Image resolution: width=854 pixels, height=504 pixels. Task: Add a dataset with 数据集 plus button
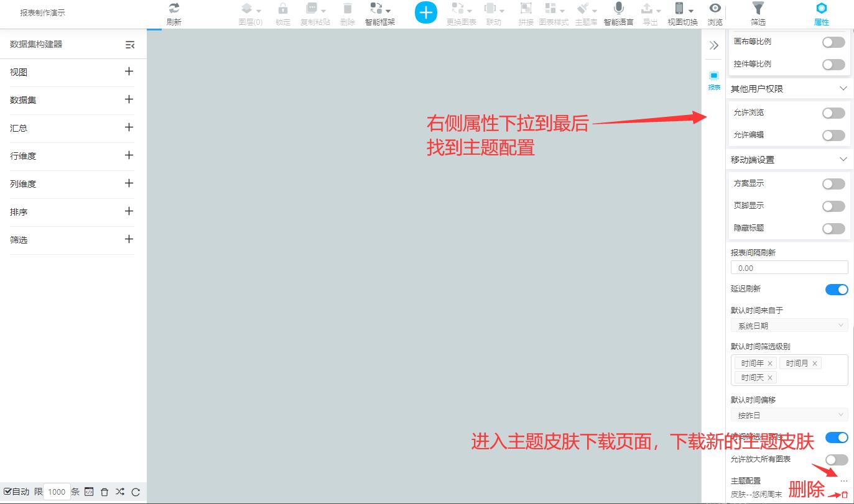pos(129,100)
